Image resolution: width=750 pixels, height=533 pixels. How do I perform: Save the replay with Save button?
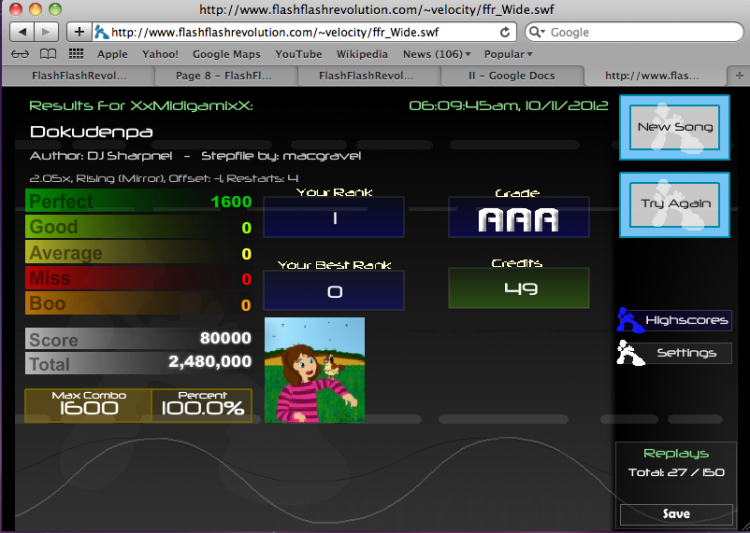(676, 514)
